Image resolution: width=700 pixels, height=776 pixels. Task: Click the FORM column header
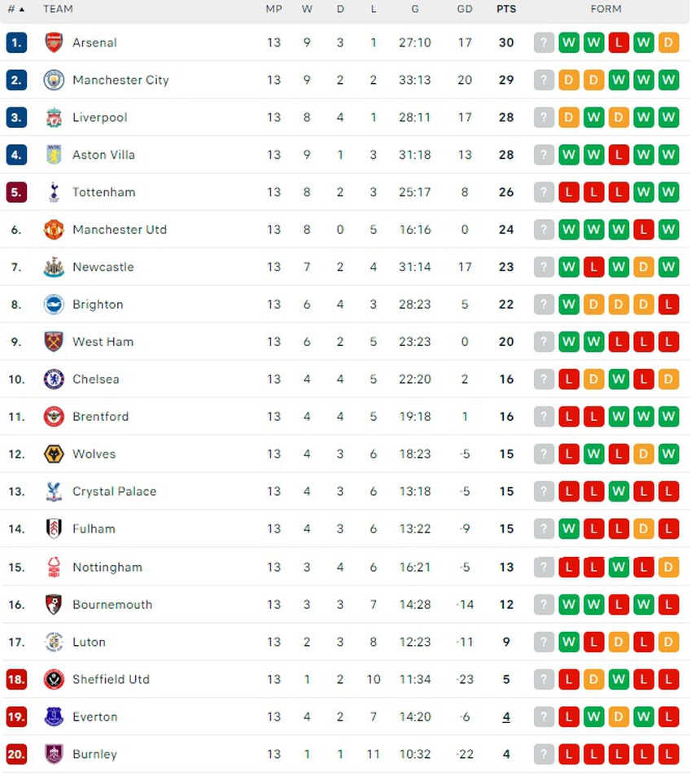[606, 9]
